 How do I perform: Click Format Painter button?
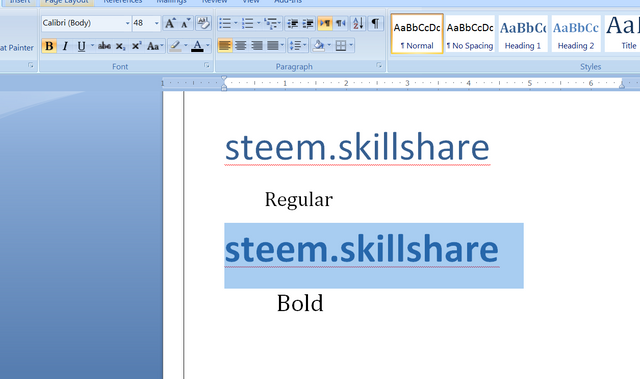coord(17,48)
